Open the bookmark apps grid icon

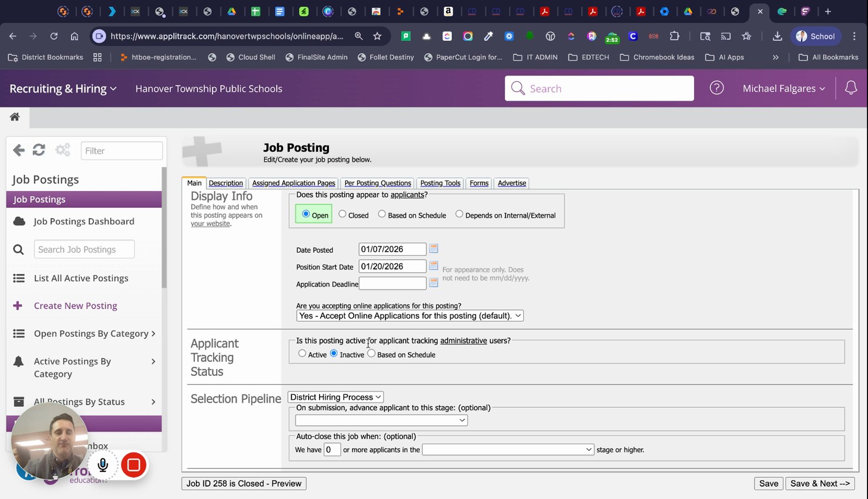98,57
